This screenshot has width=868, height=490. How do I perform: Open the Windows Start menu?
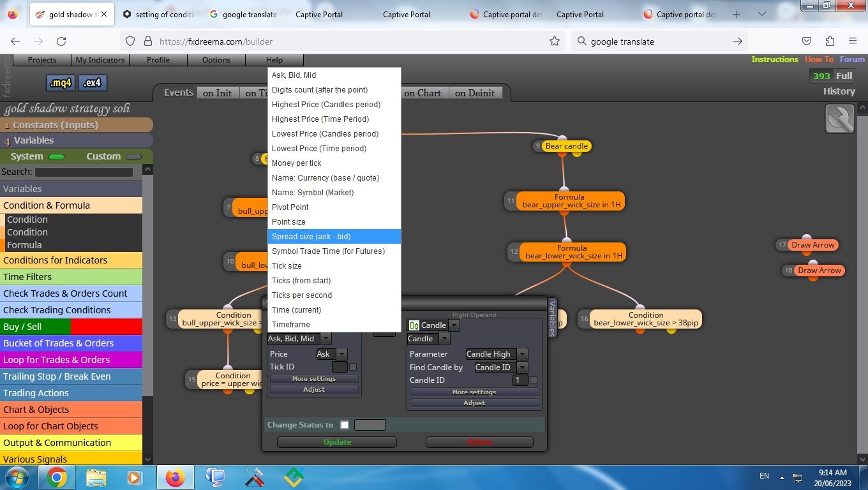(x=16, y=477)
